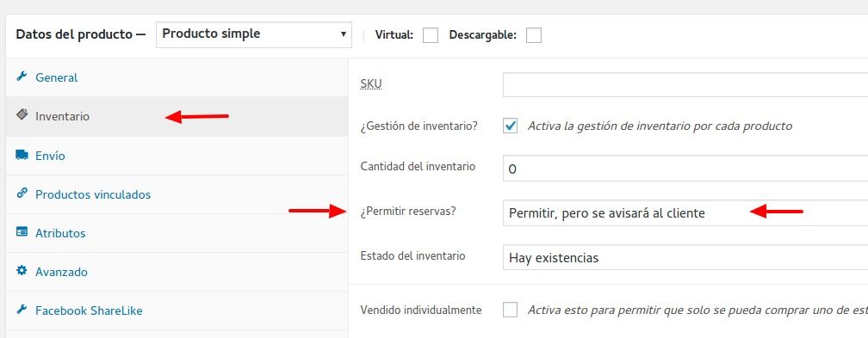Open the Envío tab

(177, 156)
